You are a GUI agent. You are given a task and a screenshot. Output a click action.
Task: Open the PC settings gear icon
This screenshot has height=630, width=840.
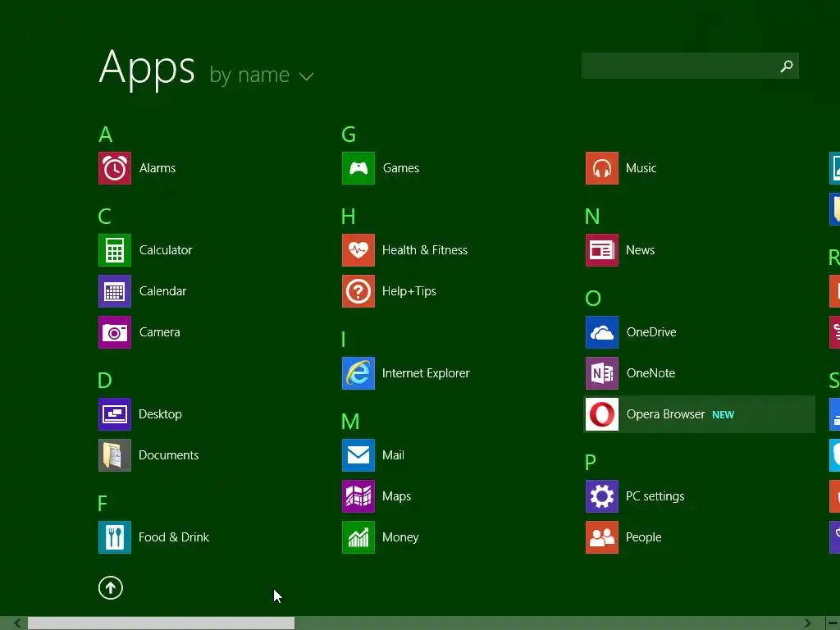602,496
